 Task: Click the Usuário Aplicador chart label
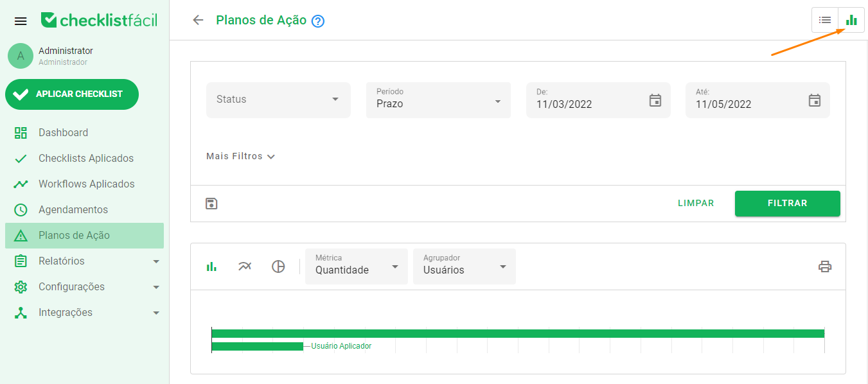pyautogui.click(x=341, y=346)
